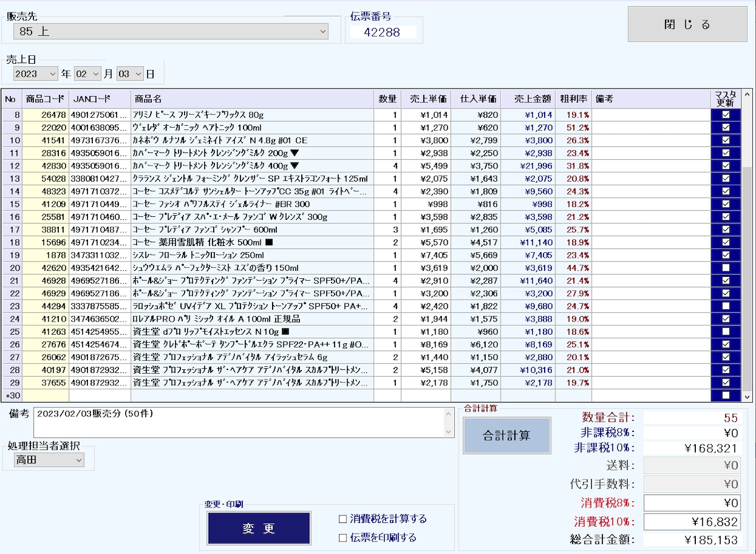The image size is (756, 554).
Task: Click the 合計計算 button
Action: click(x=507, y=436)
